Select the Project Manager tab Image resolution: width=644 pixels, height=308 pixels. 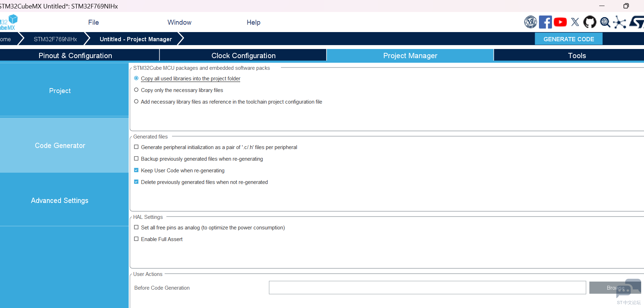coord(410,55)
